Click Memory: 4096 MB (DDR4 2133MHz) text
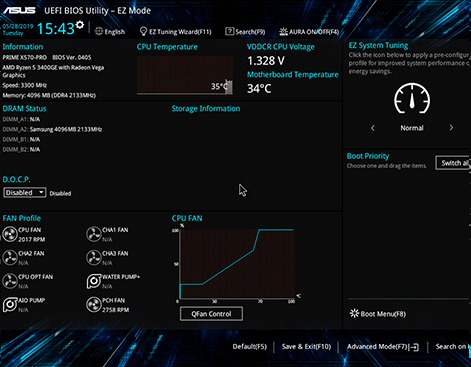 (49, 95)
